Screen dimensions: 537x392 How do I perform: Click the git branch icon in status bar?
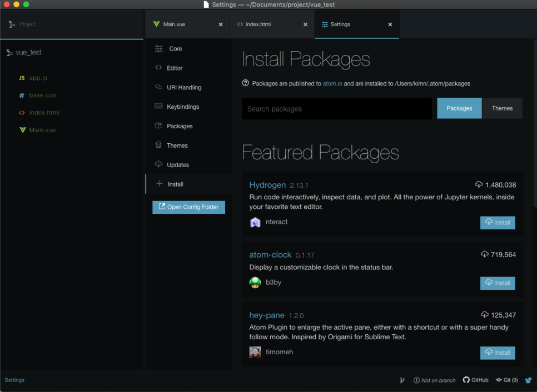coord(402,380)
